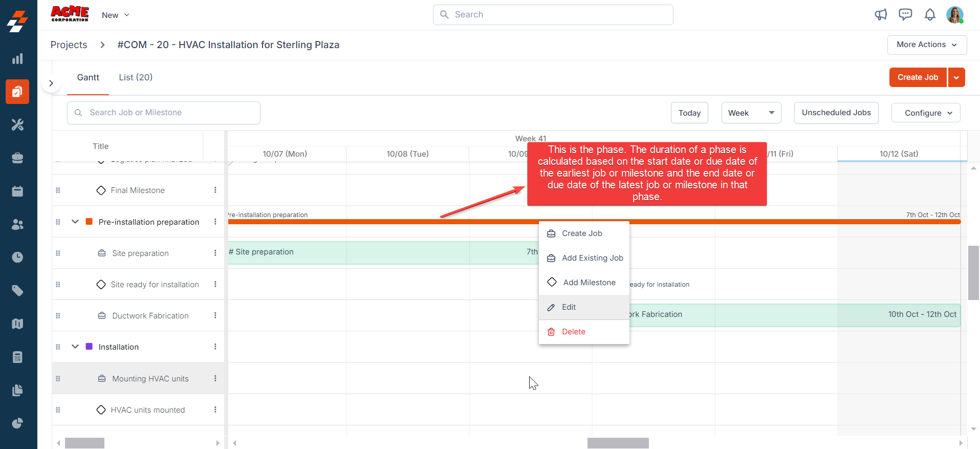The height and width of the screenshot is (449, 980).
Task: Click the purple Installation phase color swatch
Action: coord(89,347)
